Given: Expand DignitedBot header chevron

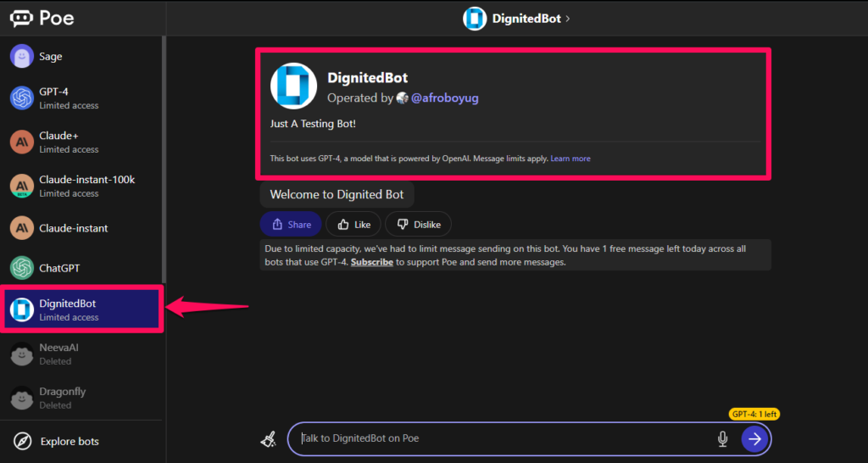Looking at the screenshot, I should tap(567, 19).
